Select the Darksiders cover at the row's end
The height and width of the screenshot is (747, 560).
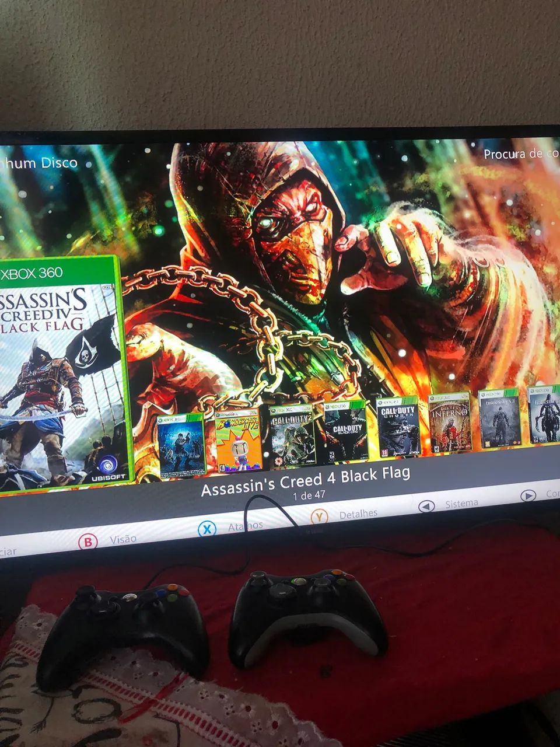point(544,413)
